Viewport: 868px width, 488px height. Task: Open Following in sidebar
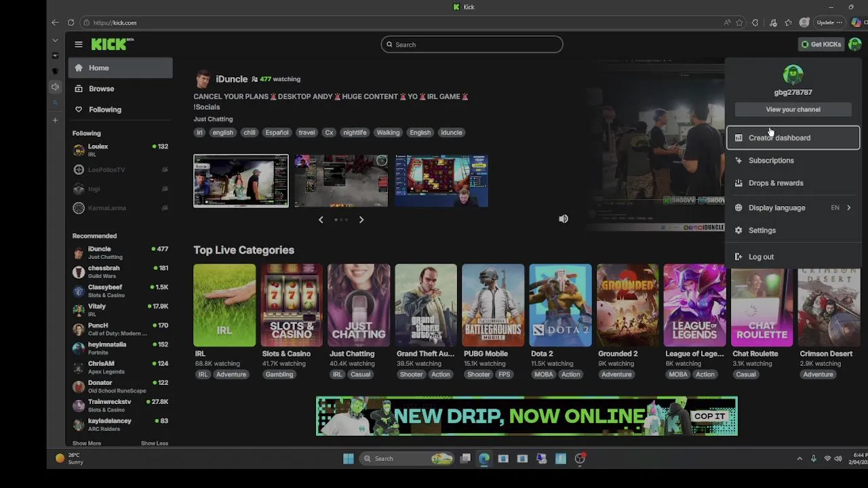(121, 110)
